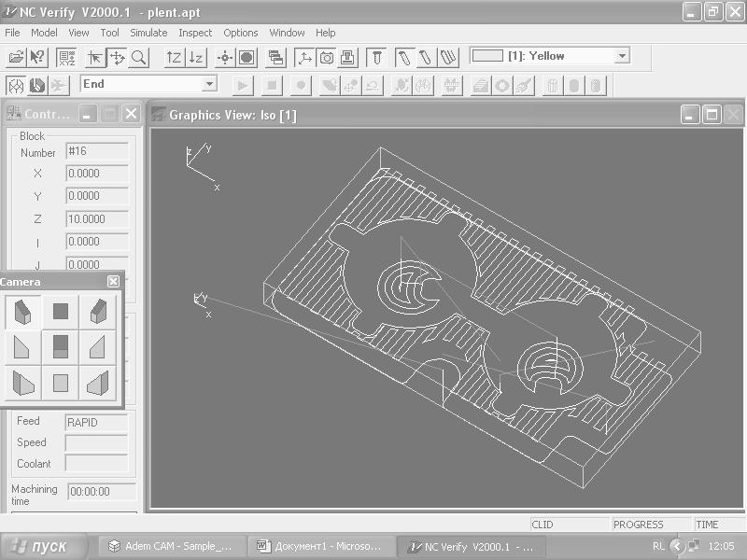
Task: Open the Model menu
Action: coord(44,33)
